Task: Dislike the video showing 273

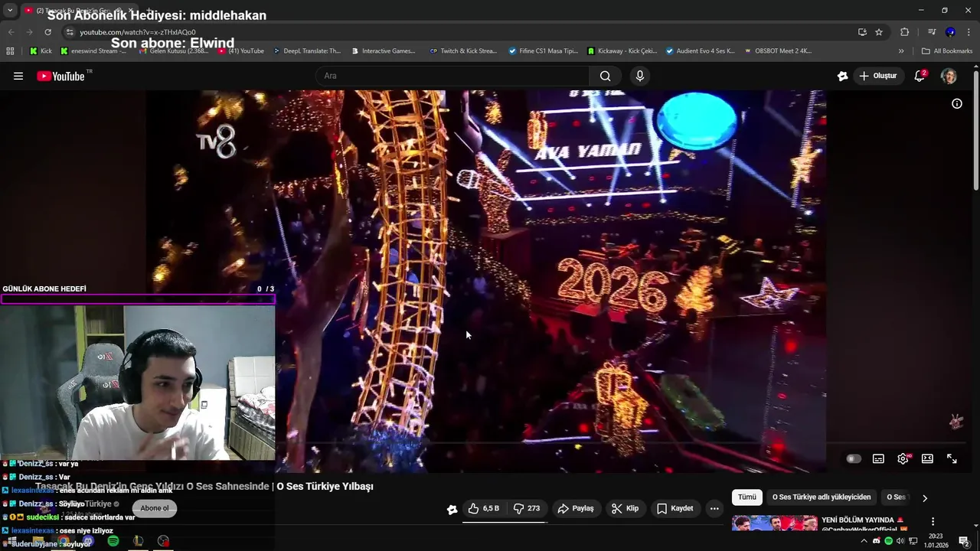Action: (527, 508)
